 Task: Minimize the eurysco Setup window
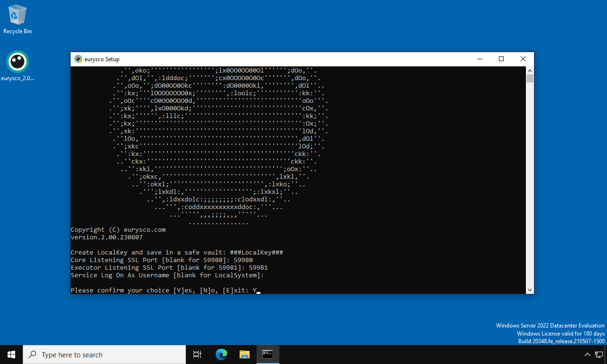click(479, 59)
